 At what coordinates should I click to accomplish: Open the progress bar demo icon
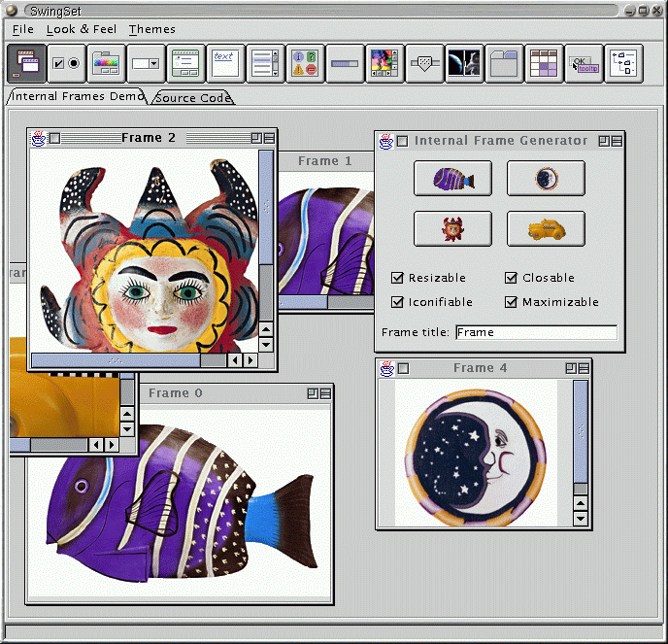point(345,63)
